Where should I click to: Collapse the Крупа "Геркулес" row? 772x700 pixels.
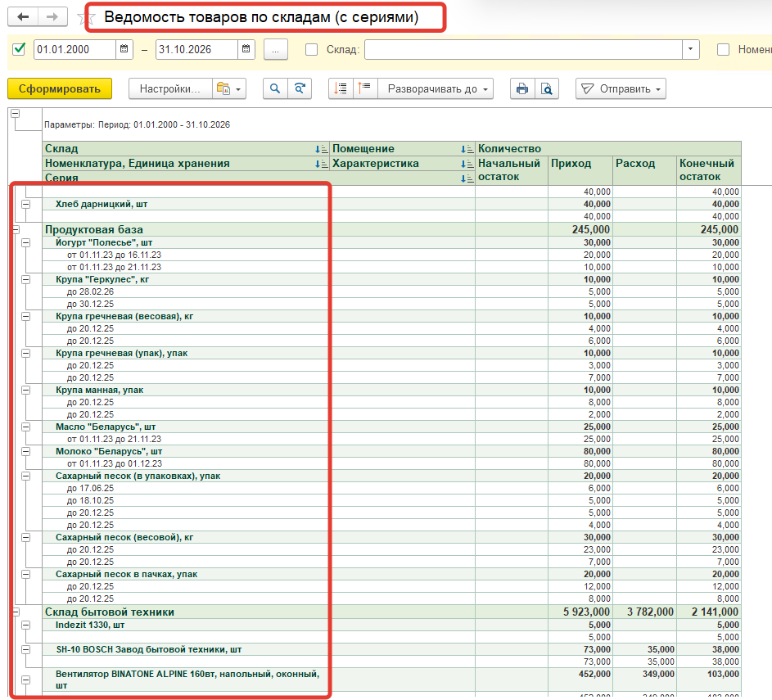(x=26, y=280)
